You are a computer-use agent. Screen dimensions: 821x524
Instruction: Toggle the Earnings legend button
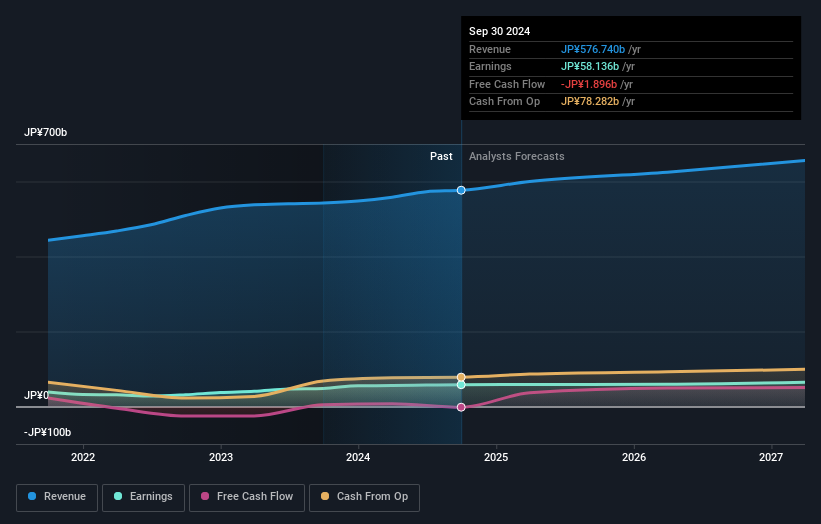tap(143, 497)
